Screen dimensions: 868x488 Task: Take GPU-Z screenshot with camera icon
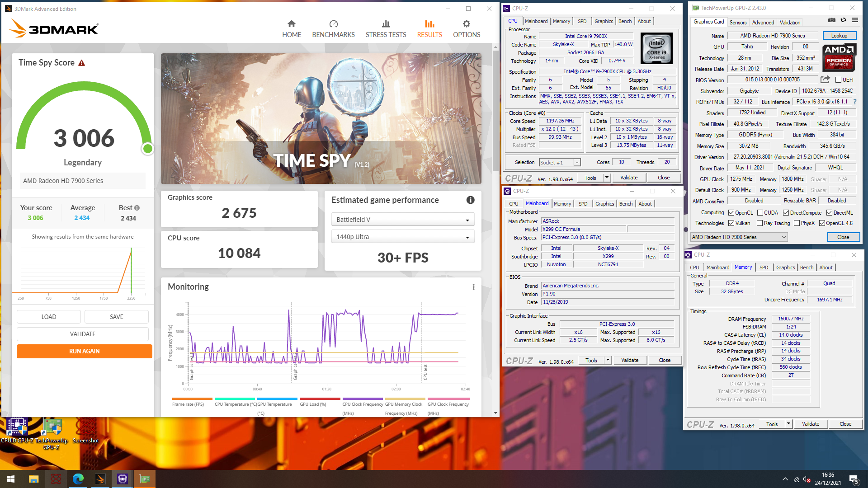[831, 20]
